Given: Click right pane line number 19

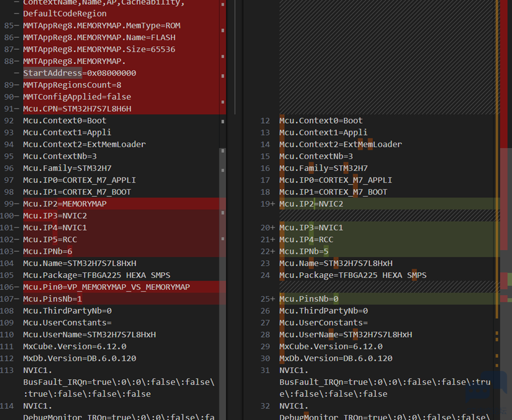Looking at the screenshot, I should pos(265,203).
